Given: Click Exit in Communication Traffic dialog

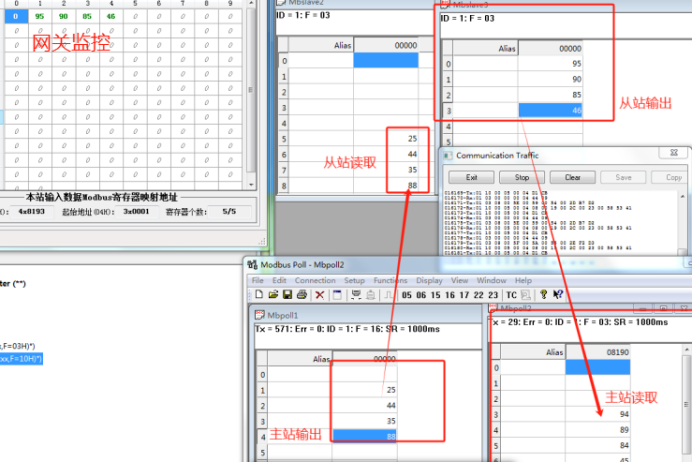Looking at the screenshot, I should coord(471,177).
